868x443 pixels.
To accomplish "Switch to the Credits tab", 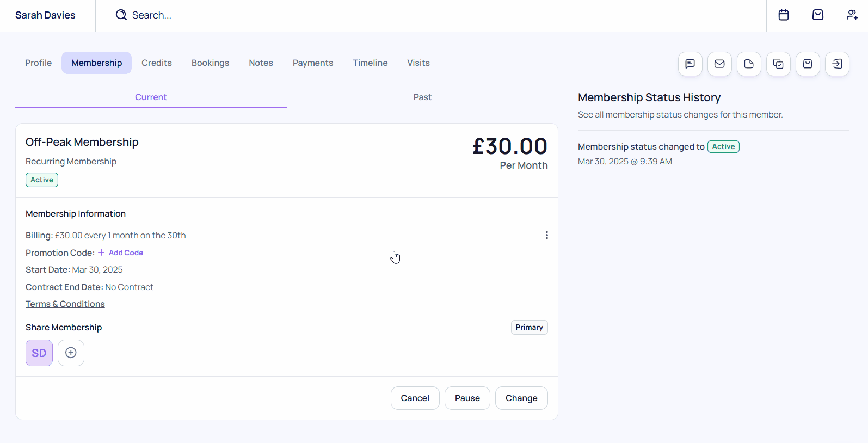I will (157, 63).
